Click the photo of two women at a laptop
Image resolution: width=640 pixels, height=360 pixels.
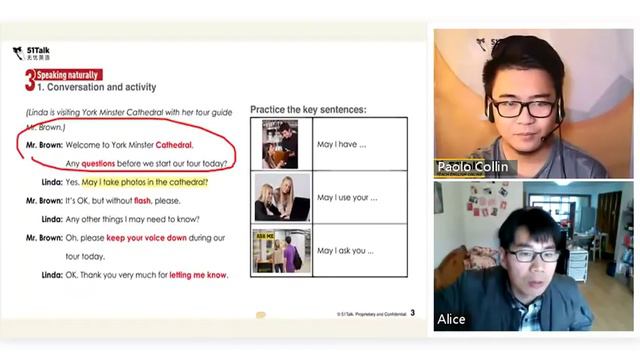(x=282, y=198)
